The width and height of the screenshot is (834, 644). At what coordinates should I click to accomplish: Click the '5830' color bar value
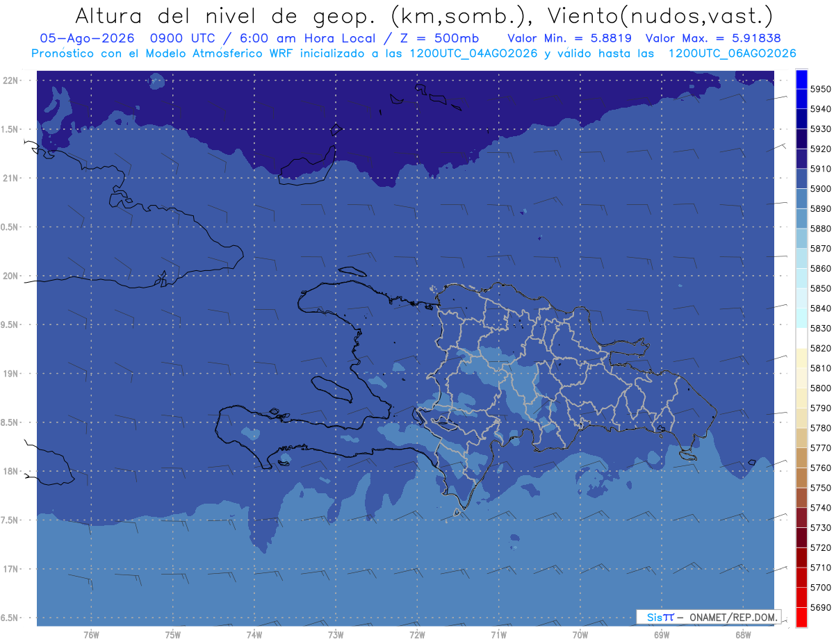(821, 328)
